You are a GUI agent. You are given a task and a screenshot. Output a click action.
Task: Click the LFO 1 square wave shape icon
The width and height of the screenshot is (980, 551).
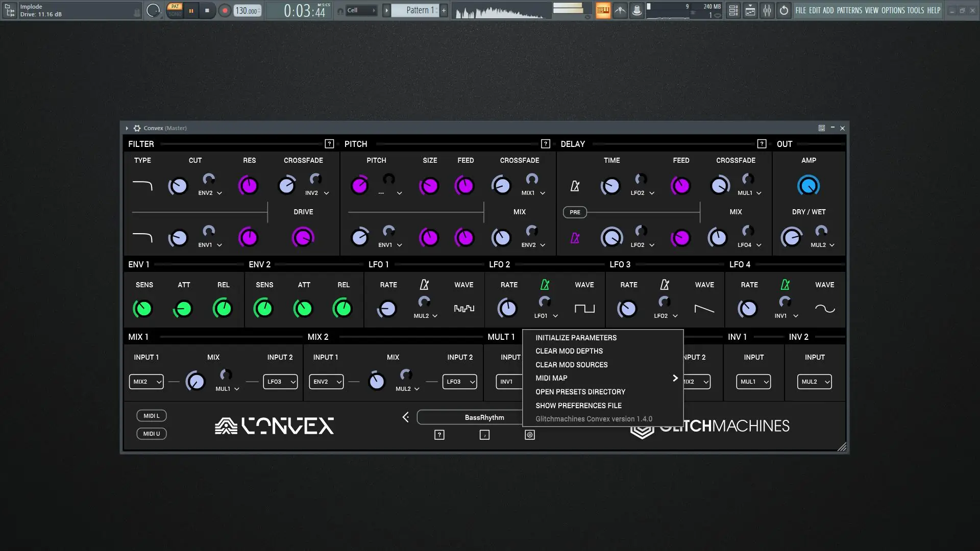pos(464,309)
